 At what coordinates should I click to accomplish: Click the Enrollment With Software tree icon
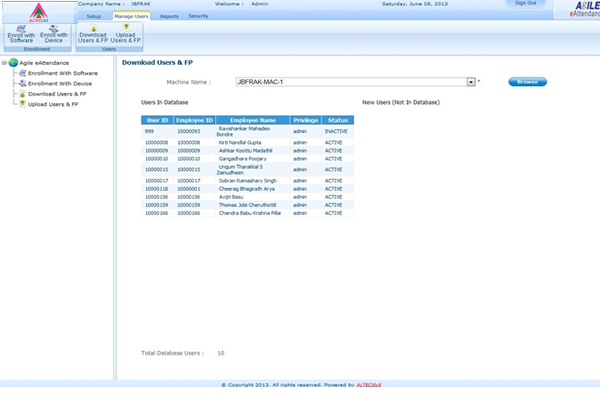pyautogui.click(x=23, y=73)
